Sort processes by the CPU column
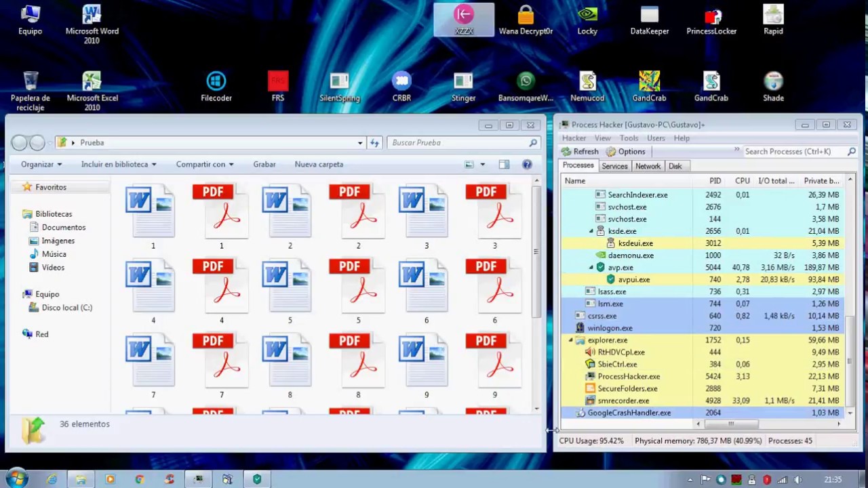 742,181
